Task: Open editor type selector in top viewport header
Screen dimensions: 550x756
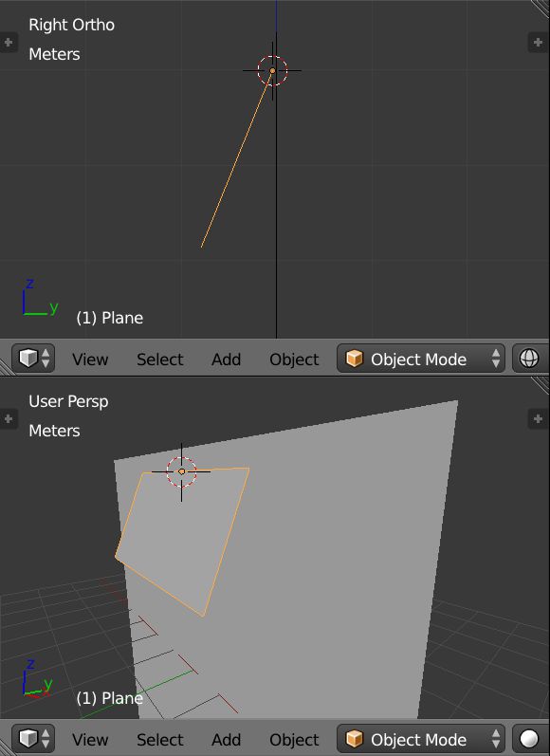Action: (x=33, y=359)
